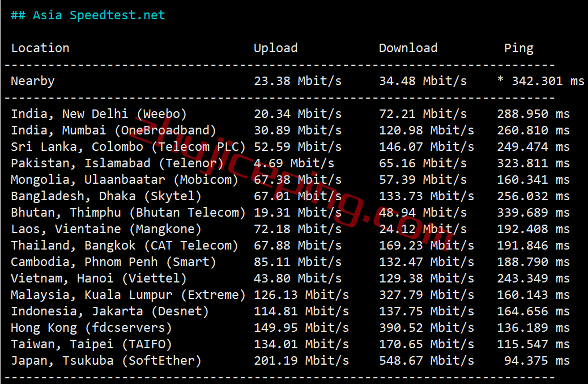
Task: Click the 342.301 ms nearby ping value
Action: click(548, 81)
